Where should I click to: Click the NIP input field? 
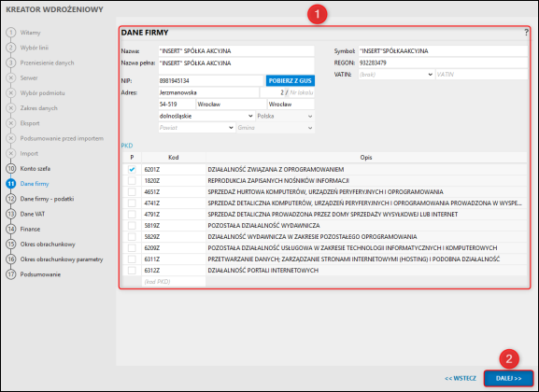(211, 81)
